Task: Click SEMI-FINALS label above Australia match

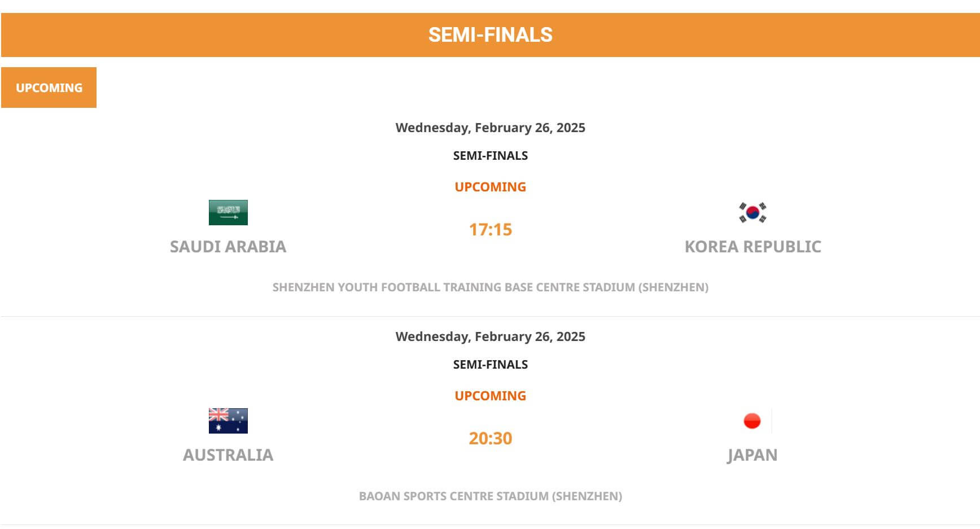Action: tap(491, 365)
